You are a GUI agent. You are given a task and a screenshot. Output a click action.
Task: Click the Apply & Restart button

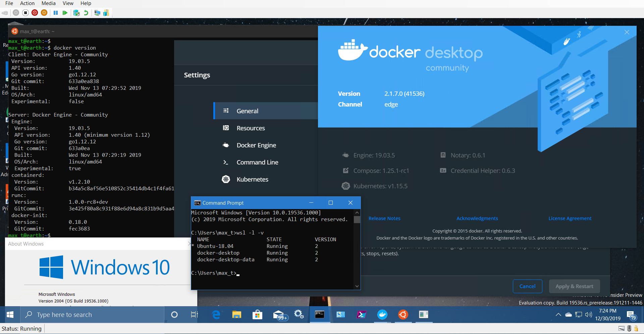pos(574,286)
